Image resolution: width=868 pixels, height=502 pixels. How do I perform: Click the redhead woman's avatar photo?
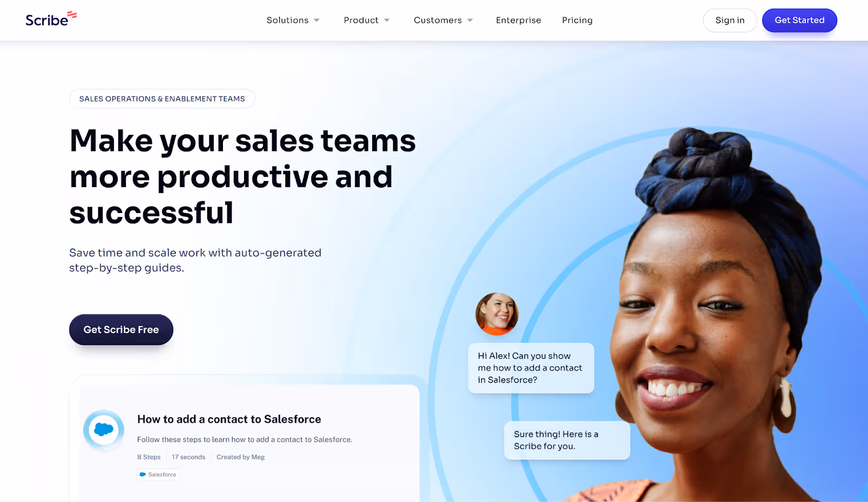pos(497,314)
